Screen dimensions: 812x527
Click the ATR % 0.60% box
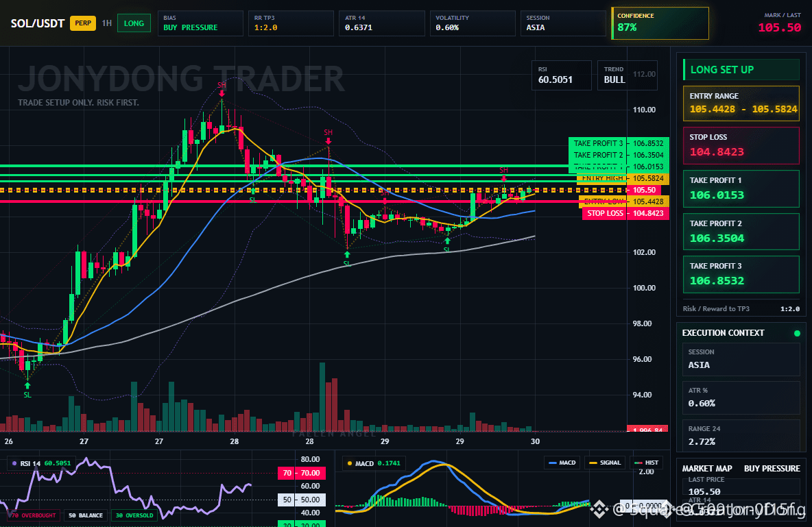click(x=741, y=397)
